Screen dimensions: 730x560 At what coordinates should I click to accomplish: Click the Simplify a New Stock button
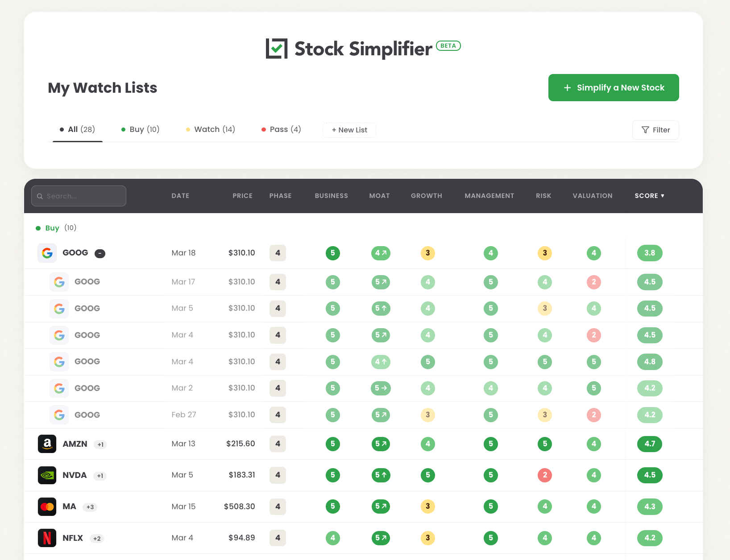[x=614, y=87]
